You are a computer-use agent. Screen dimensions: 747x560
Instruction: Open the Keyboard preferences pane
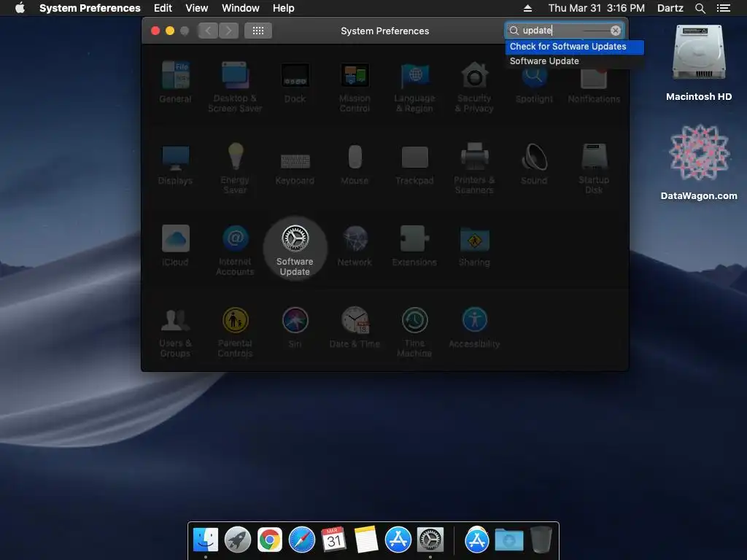295,168
